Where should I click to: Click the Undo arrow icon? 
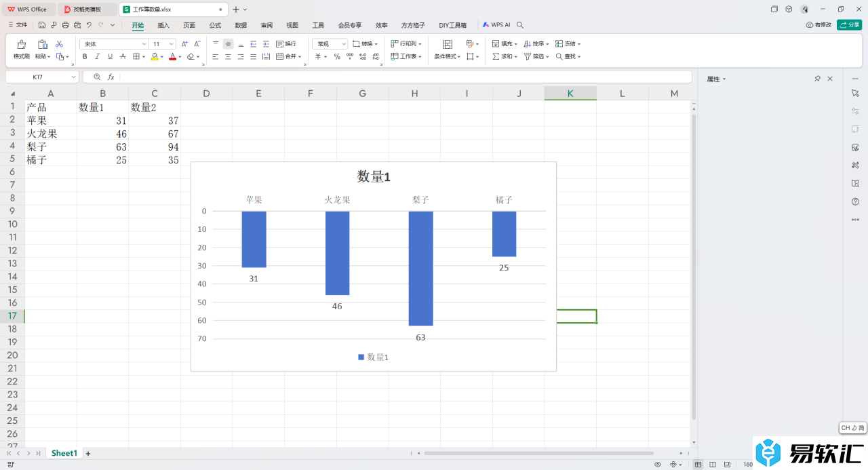(x=89, y=25)
